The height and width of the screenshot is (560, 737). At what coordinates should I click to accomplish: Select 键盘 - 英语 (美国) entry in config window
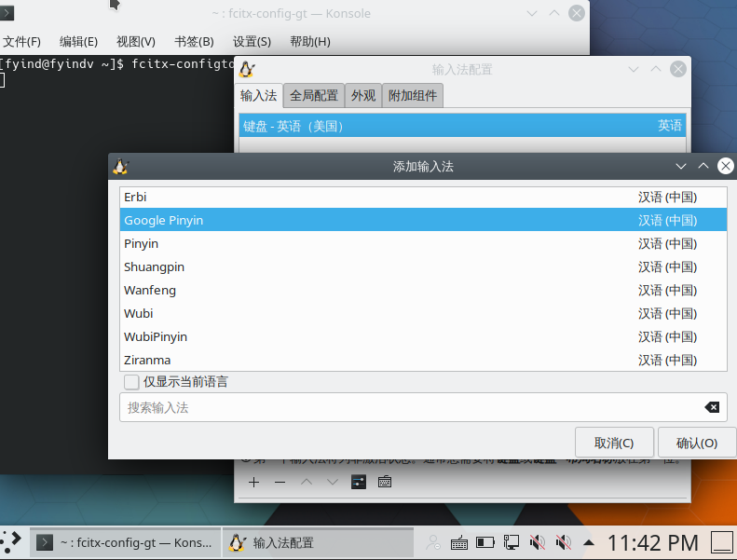click(462, 126)
